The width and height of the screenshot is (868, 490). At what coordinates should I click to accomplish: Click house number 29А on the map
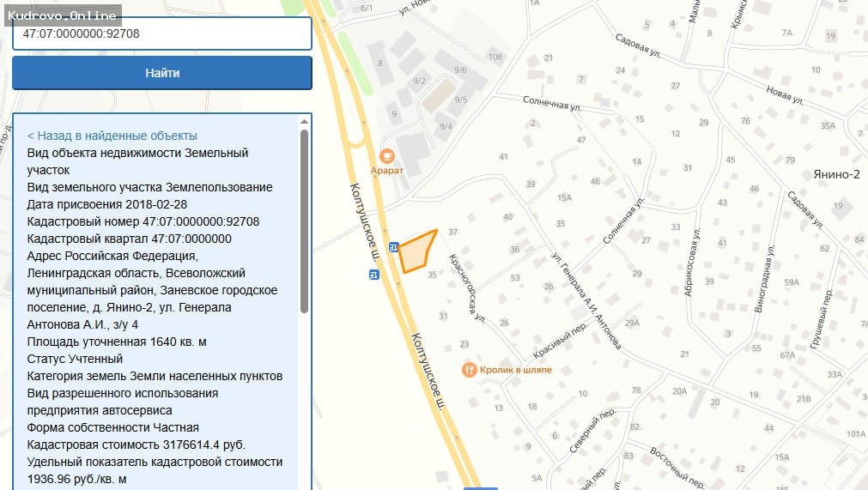click(x=632, y=323)
